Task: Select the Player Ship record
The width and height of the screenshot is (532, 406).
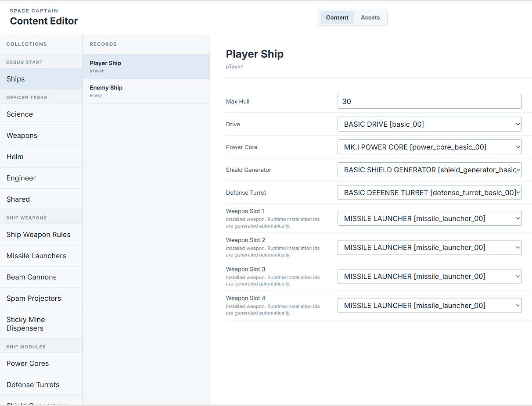Action: [146, 67]
